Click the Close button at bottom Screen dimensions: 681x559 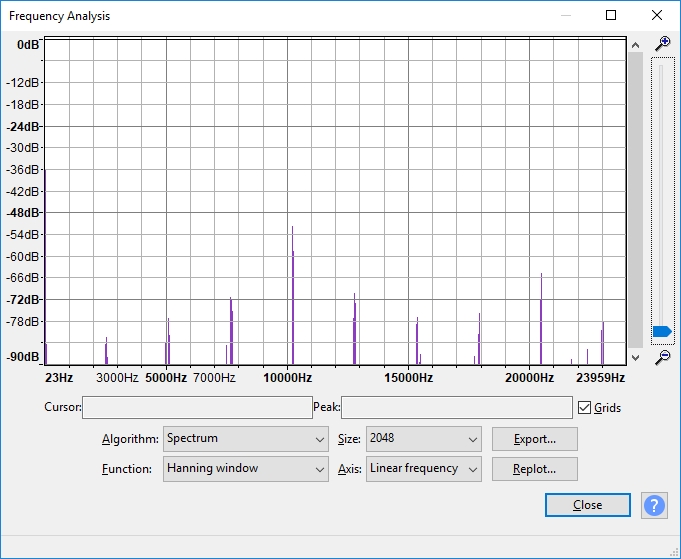(587, 505)
